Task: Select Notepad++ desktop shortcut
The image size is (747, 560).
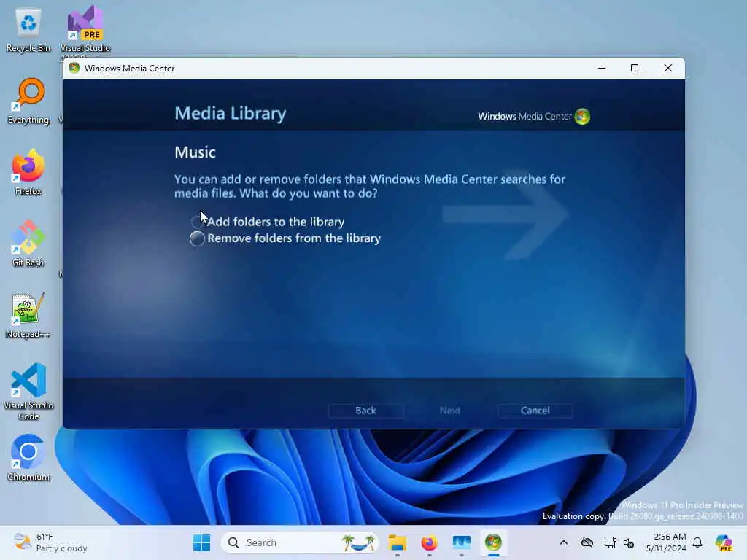Action: 28,315
